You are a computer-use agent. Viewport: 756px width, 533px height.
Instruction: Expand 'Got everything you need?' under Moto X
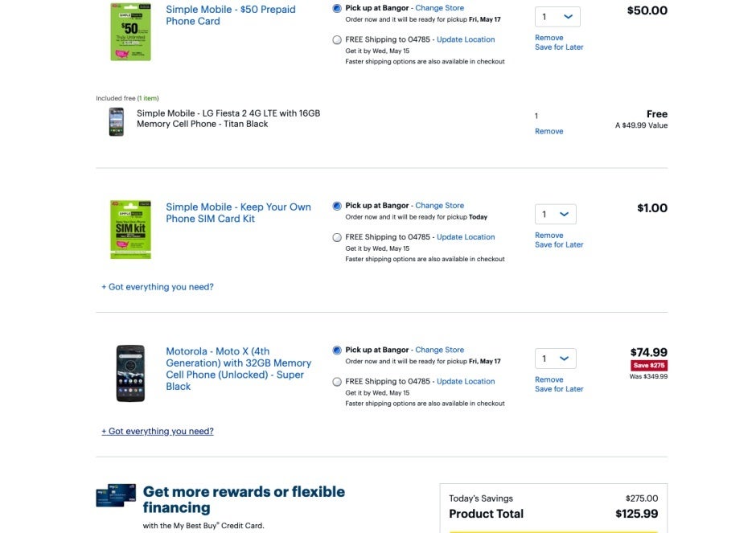pyautogui.click(x=157, y=432)
